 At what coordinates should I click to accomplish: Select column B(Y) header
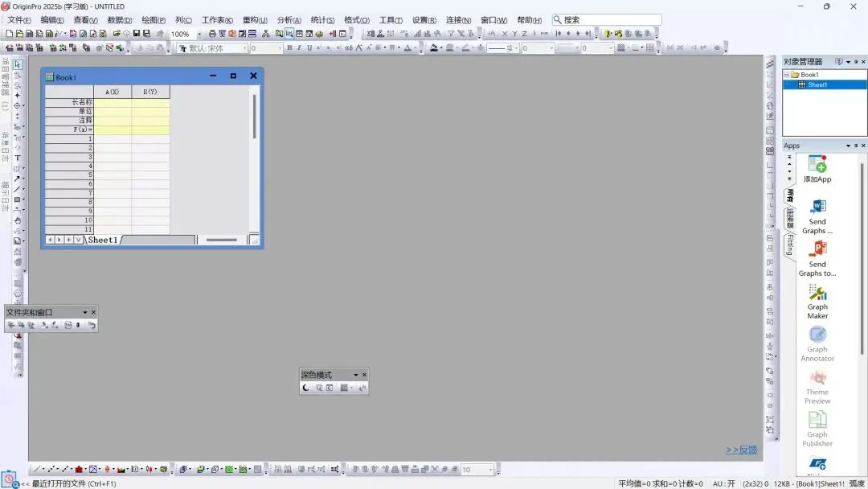[x=150, y=92]
